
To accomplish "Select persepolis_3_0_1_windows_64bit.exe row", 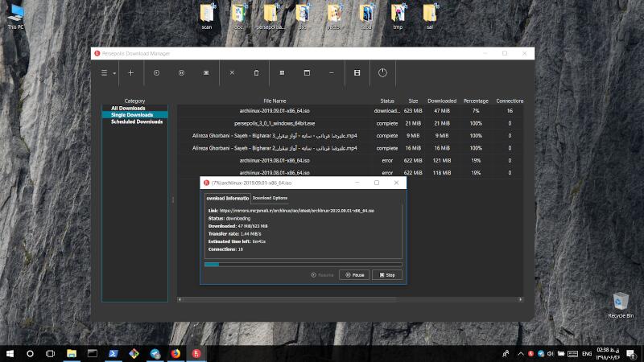I will [274, 123].
